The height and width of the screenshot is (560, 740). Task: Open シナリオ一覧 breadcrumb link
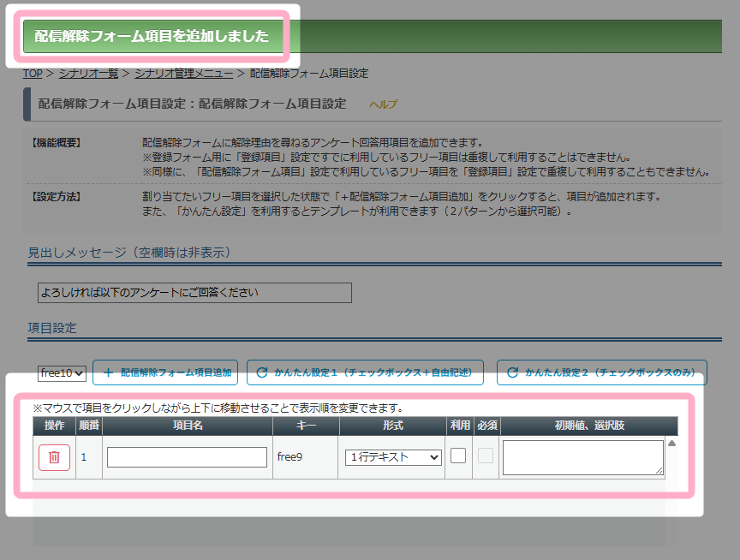coord(88,74)
